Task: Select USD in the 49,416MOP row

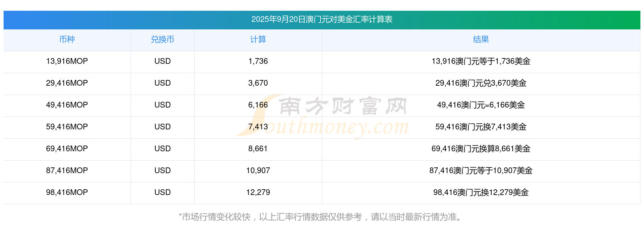Action: [x=162, y=105]
